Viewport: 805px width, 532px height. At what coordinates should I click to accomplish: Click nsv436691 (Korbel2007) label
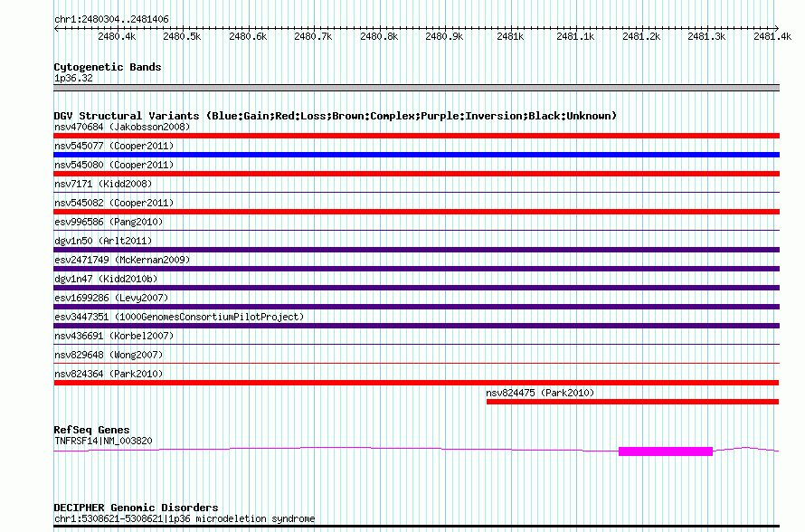(114, 336)
